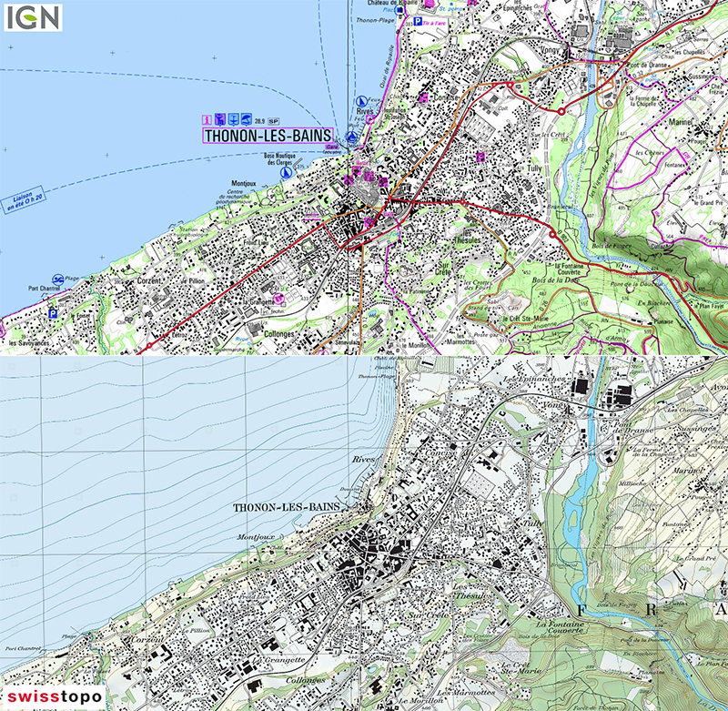The width and height of the screenshot is (728, 711).
Task: Click the swisstopo logo
Action: (x=56, y=696)
